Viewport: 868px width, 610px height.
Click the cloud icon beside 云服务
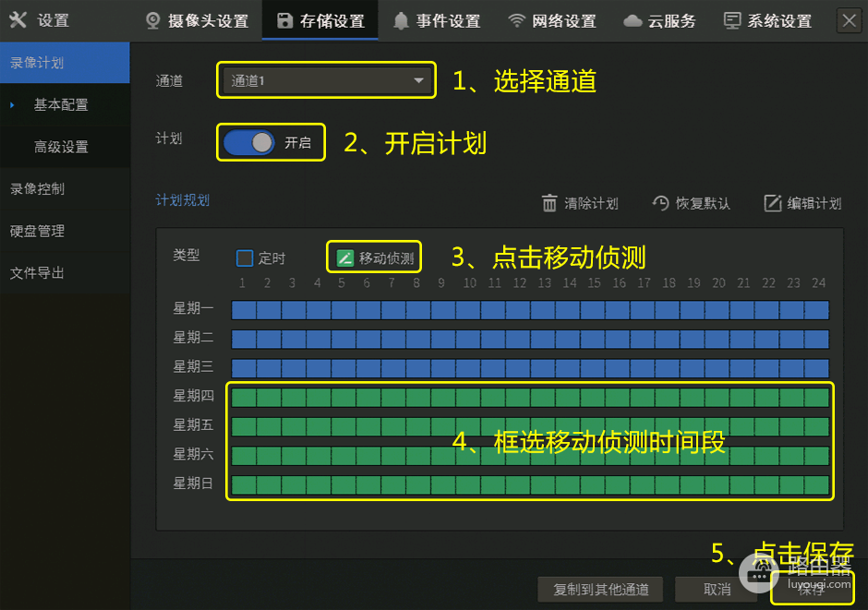[x=633, y=21]
